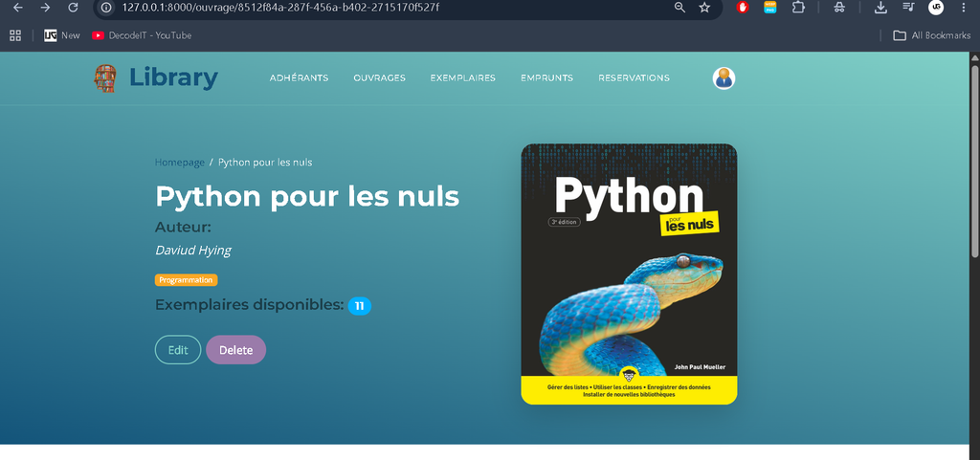980x460 pixels.
Task: Open the EXEMPLAIRES menu item
Action: 462,78
